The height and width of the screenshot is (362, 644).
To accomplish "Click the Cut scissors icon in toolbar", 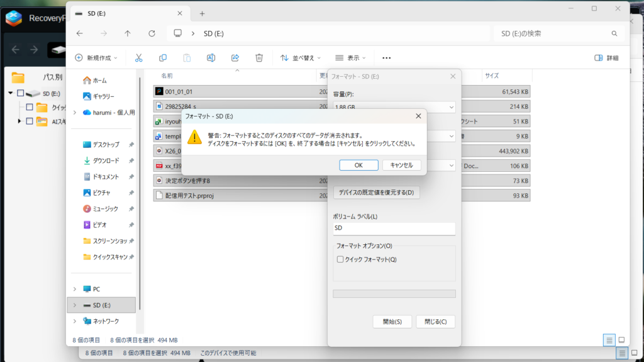I will pyautogui.click(x=138, y=57).
